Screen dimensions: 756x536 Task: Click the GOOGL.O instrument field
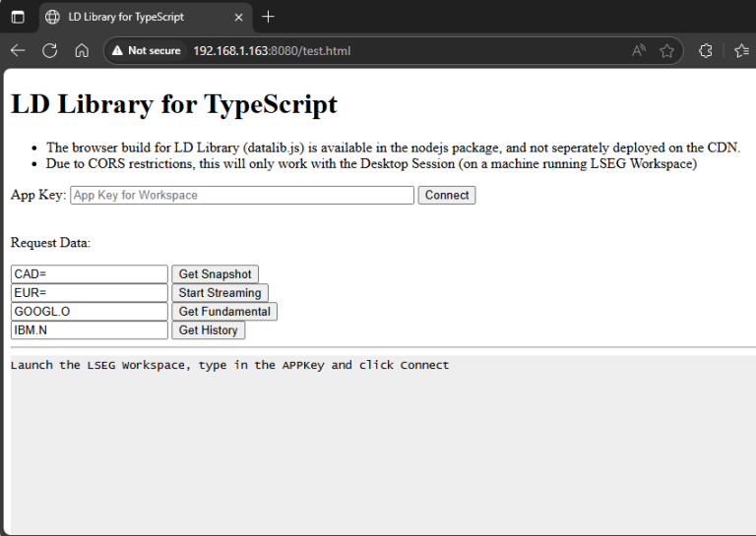coord(90,312)
